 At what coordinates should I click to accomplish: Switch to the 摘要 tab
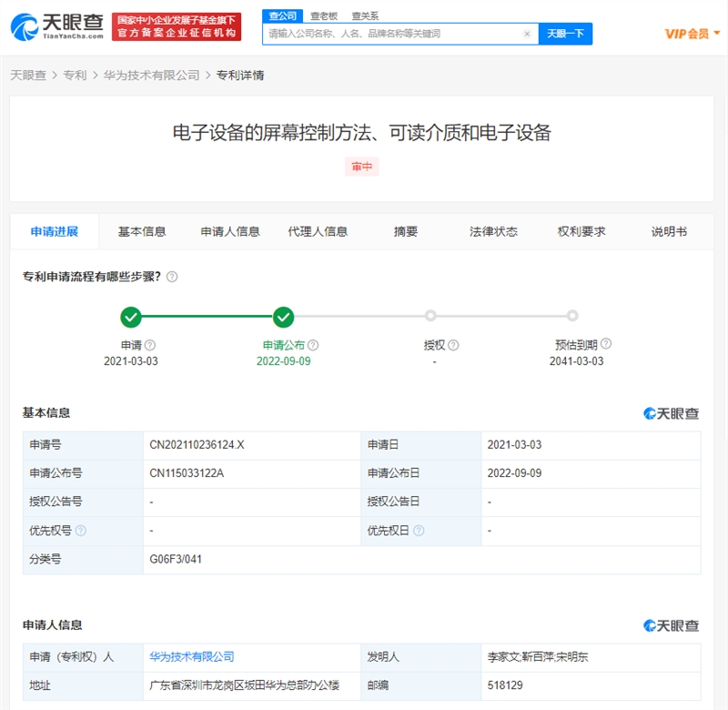point(406,231)
